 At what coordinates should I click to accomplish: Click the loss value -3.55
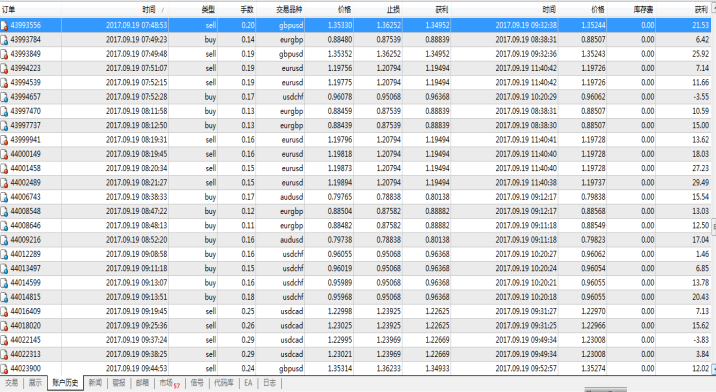click(701, 97)
